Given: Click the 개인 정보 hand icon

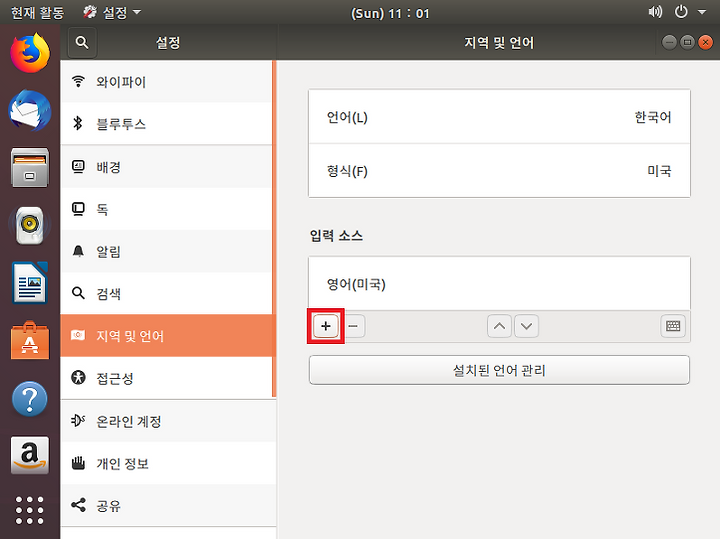Looking at the screenshot, I should 79,463.
